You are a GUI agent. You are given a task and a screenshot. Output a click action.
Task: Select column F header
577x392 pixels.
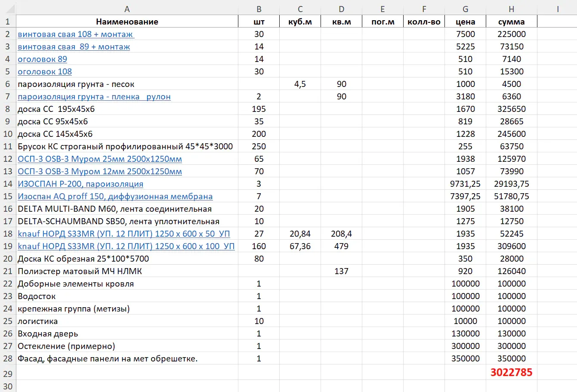424,9
